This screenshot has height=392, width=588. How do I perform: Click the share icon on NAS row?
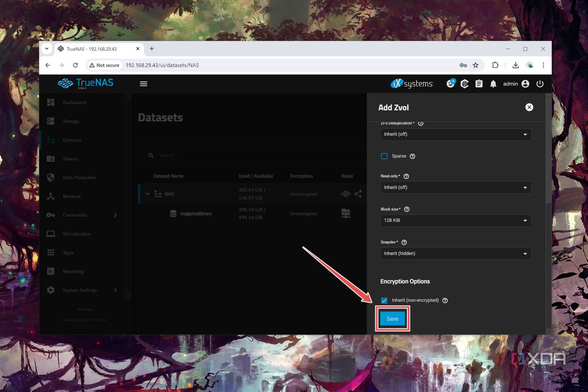(358, 194)
